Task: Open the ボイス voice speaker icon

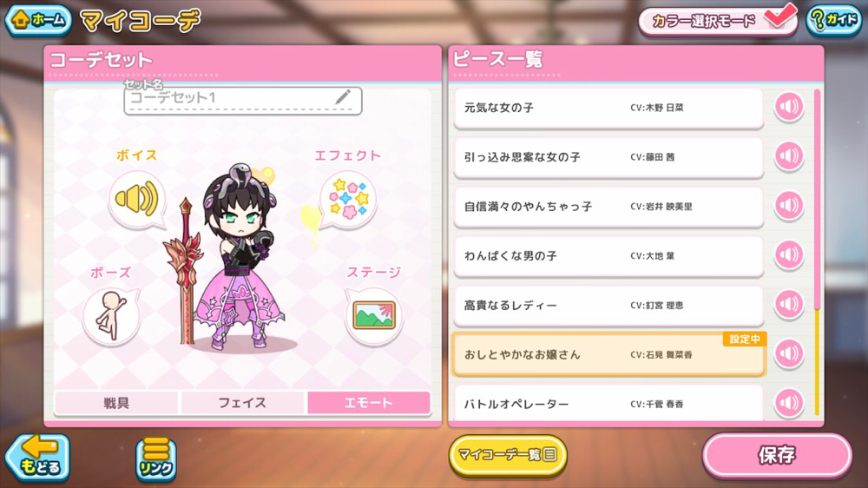Action: pos(137,200)
